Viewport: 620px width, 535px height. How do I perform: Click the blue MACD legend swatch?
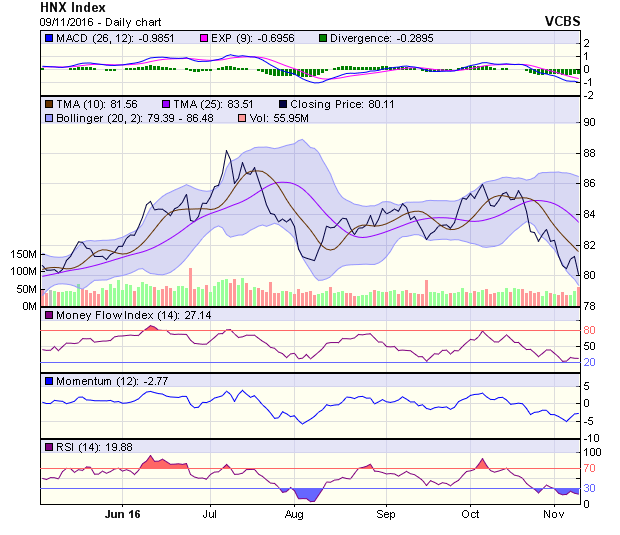click(48, 38)
